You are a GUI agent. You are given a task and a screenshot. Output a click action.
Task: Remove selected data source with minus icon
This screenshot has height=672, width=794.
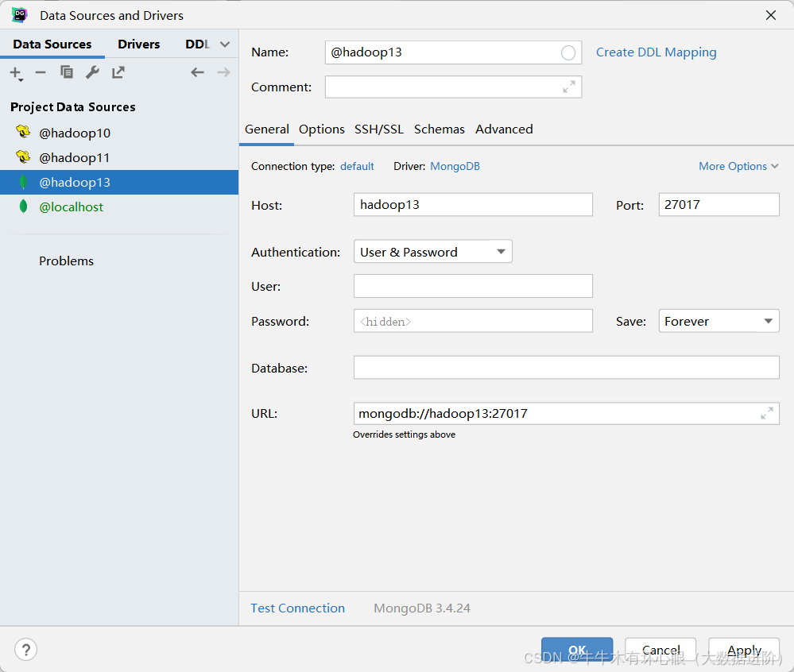pos(41,73)
